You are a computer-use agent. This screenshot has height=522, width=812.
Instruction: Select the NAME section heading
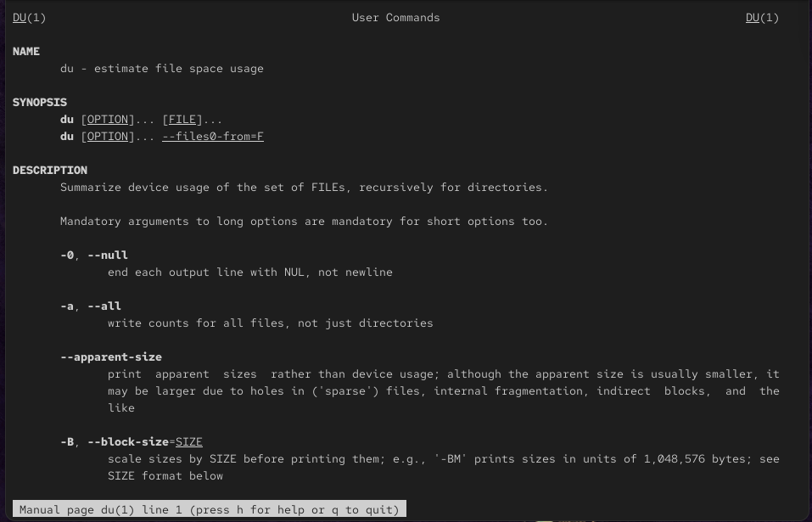click(26, 51)
